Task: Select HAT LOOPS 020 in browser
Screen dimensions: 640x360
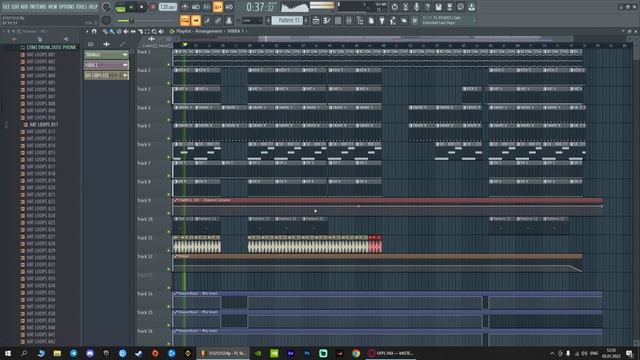Action: [x=40, y=188]
